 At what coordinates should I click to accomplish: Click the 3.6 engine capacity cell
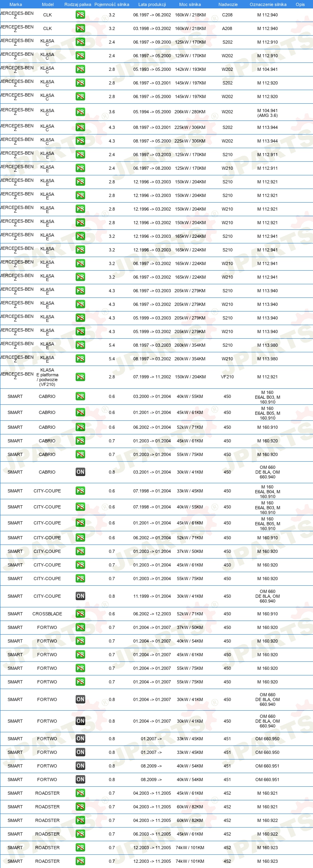coord(112,112)
